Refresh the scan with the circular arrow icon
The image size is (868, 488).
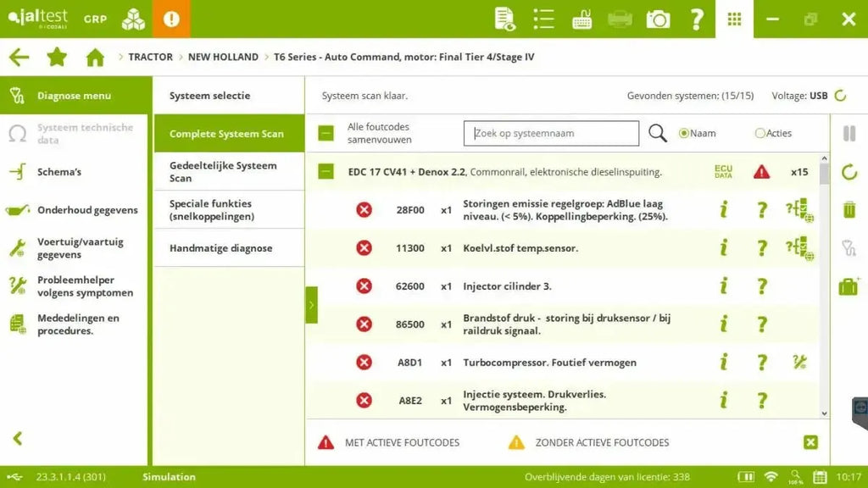tap(849, 168)
